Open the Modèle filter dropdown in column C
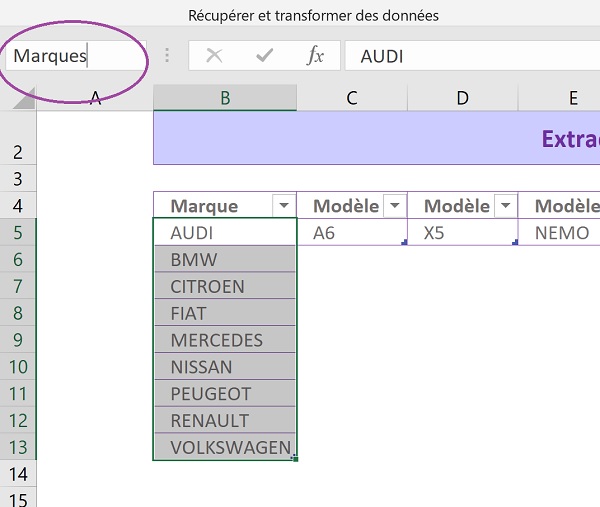The width and height of the screenshot is (600, 507). tap(395, 205)
